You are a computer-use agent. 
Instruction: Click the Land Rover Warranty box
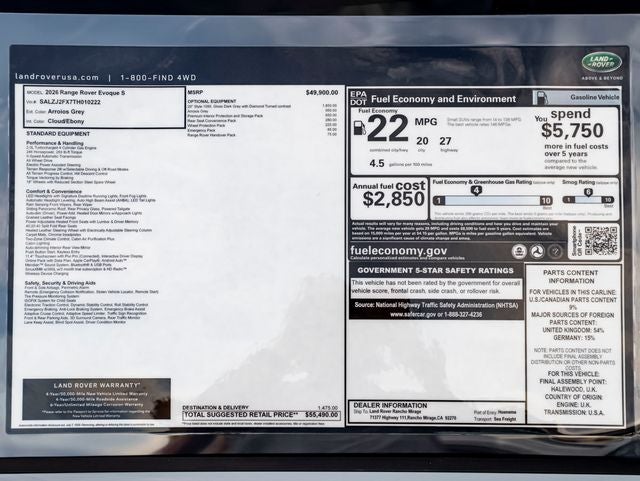tap(96, 399)
